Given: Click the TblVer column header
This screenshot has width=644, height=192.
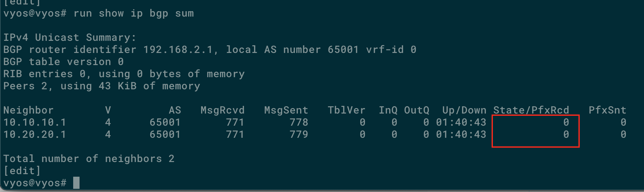Looking at the screenshot, I should click(346, 110).
